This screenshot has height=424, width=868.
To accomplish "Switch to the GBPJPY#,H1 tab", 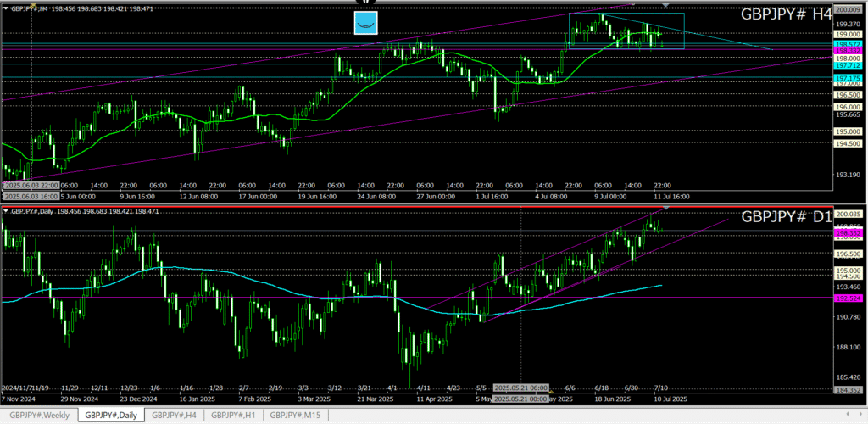I will [x=233, y=416].
